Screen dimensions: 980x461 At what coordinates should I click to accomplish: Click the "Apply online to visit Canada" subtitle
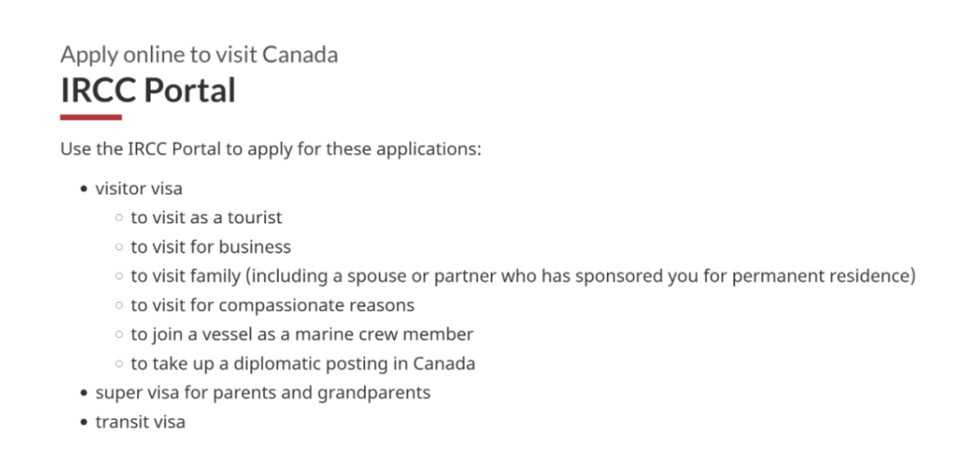(199, 55)
